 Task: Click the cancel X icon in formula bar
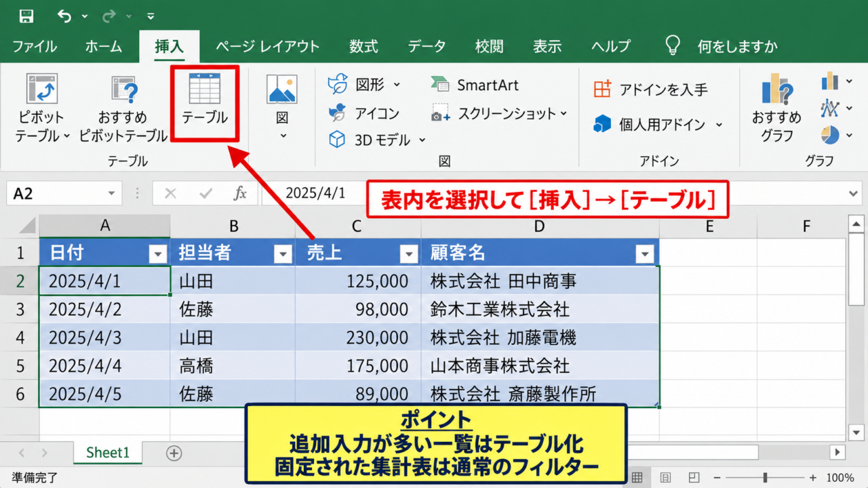pos(170,194)
